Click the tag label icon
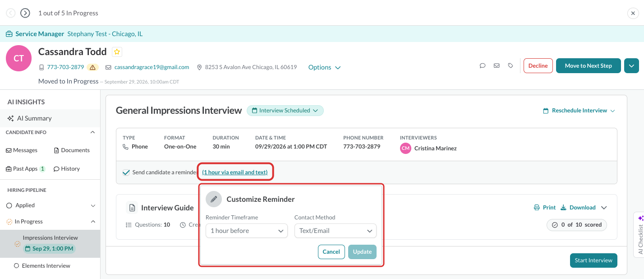644x279 pixels. point(511,65)
